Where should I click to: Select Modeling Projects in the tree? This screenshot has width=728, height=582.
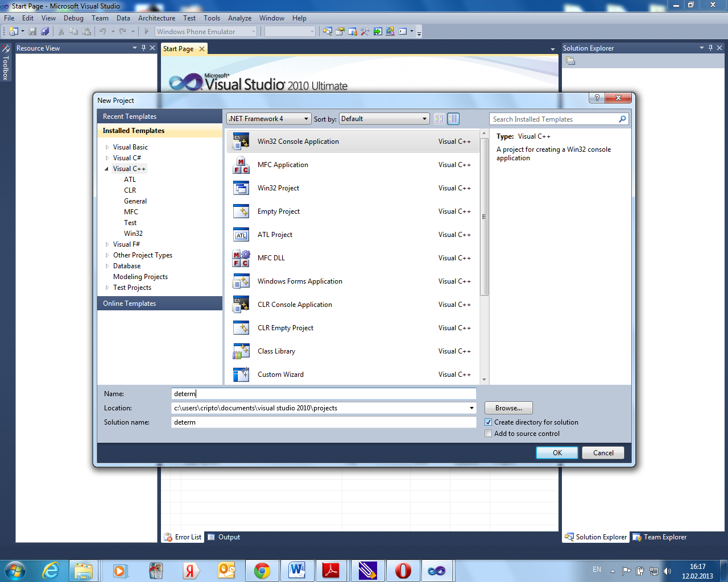click(x=140, y=277)
